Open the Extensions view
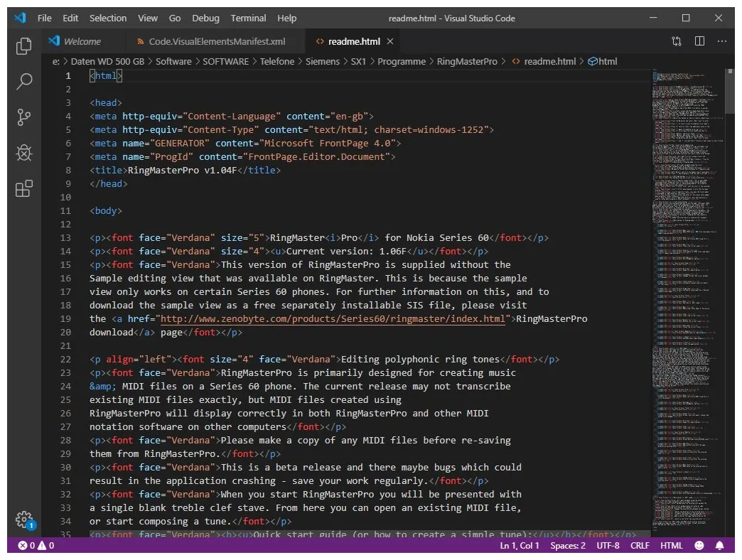The width and height of the screenshot is (742, 560). click(x=23, y=188)
